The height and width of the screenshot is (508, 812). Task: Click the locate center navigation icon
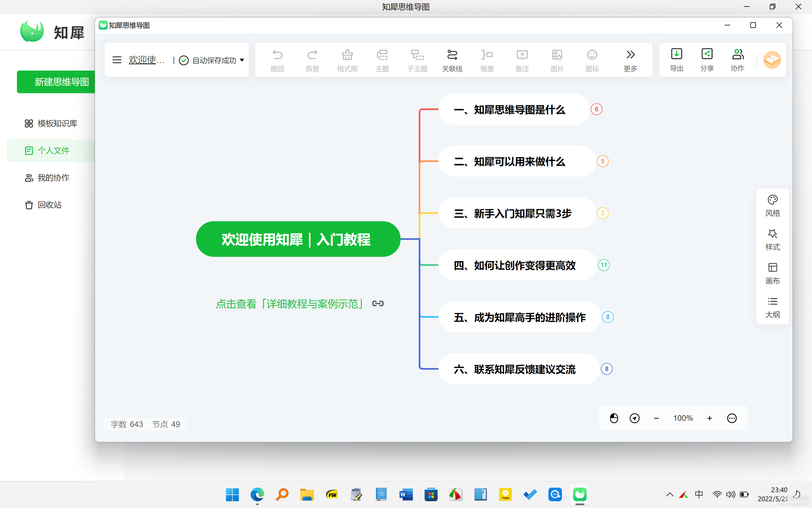(634, 418)
